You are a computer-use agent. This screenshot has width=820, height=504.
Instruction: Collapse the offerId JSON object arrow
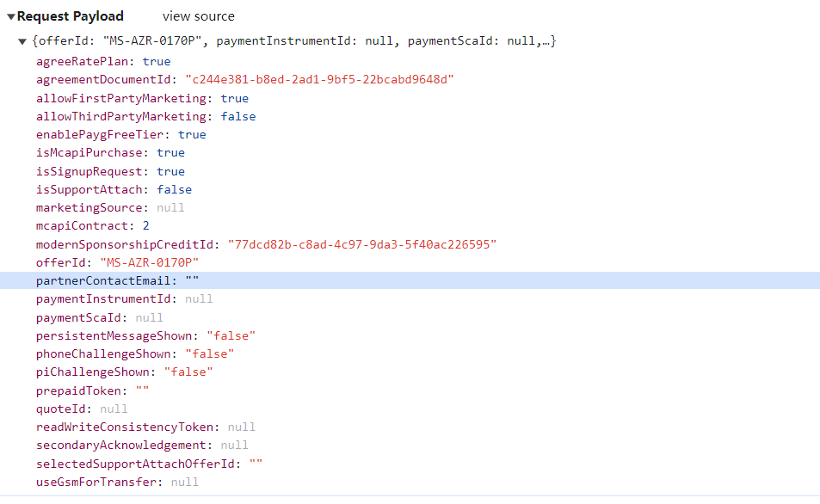(x=22, y=41)
